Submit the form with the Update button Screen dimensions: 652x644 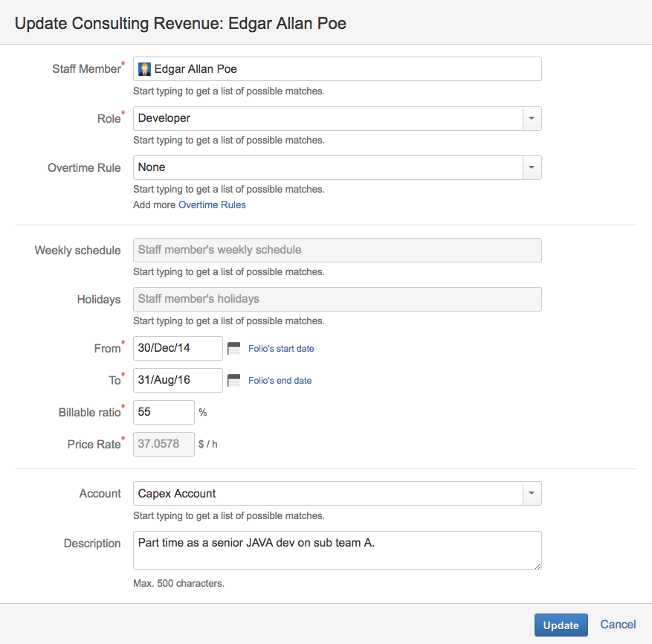[561, 625]
